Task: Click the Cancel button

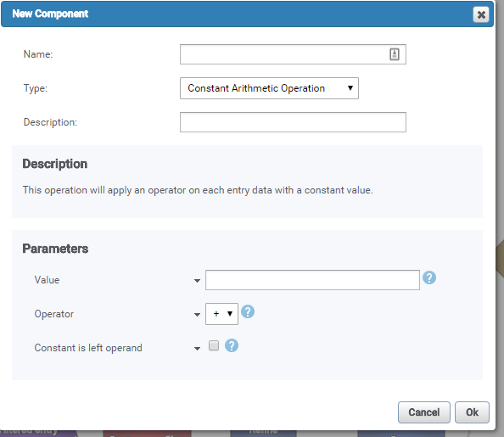Action: [424, 412]
